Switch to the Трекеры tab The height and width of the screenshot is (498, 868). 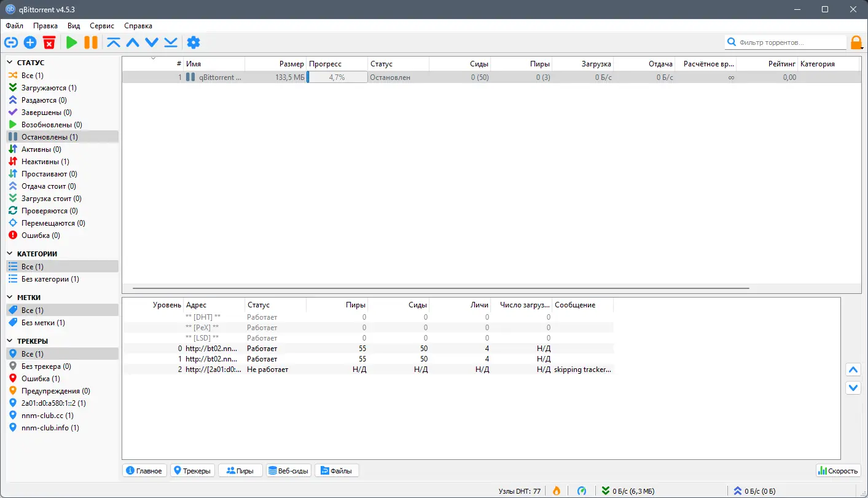[x=192, y=471]
